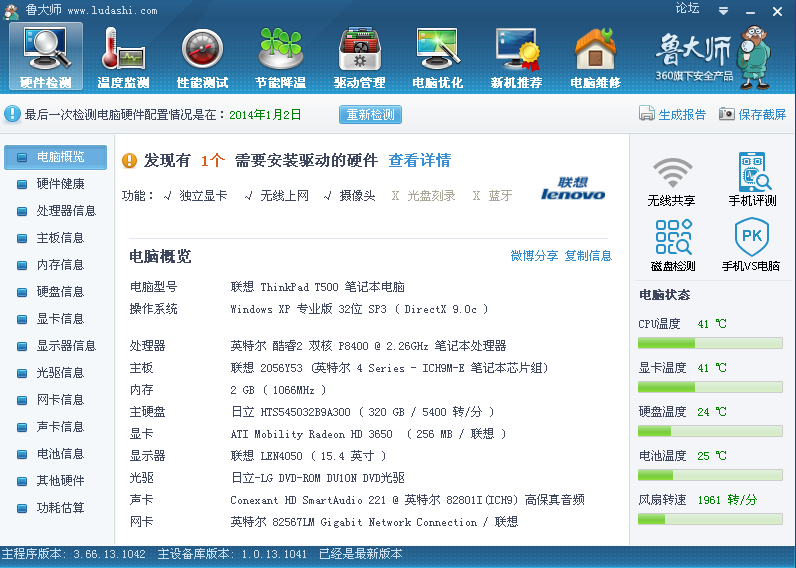Click the 查看详情 view details link
Image resolution: width=796 pixels, height=568 pixels.
click(419, 160)
